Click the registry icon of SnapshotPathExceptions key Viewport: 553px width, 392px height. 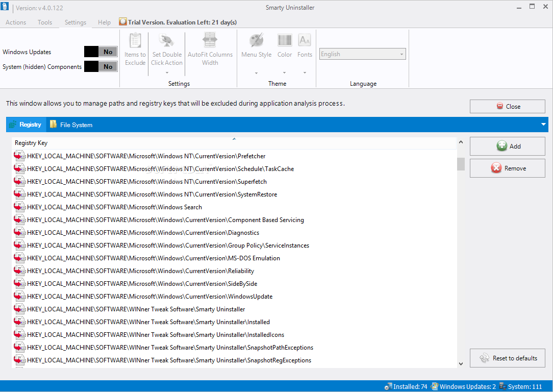tap(20, 347)
